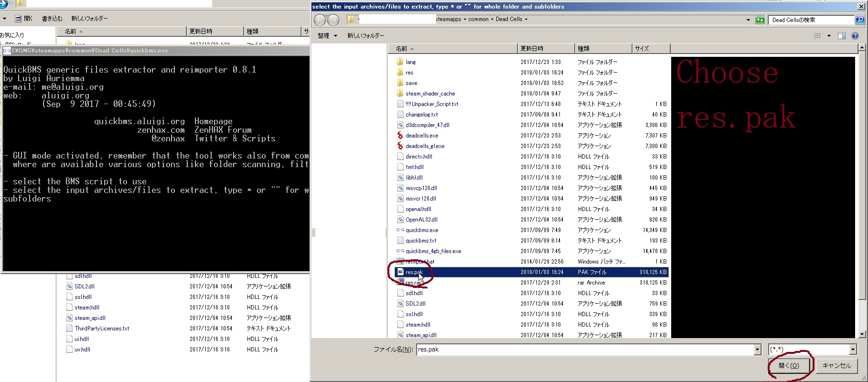This screenshot has width=868, height=382.
Task: Click お気に入り in background Explorer sidebar
Action: pyautogui.click(x=12, y=35)
